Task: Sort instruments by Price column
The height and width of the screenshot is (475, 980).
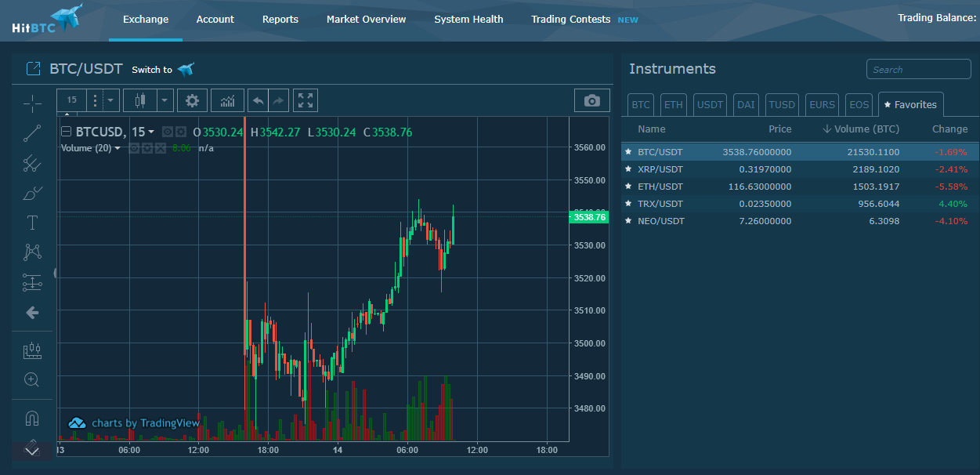Action: (780, 129)
